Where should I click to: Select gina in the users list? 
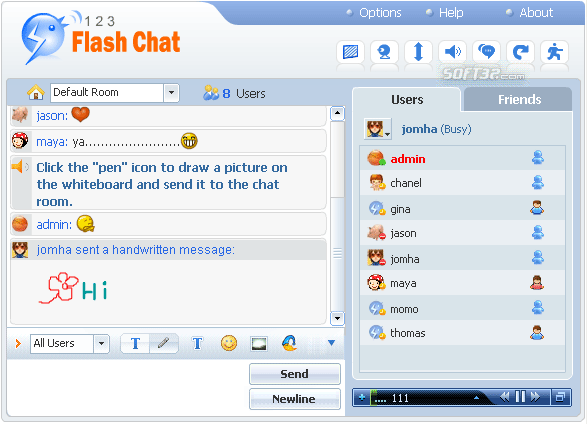click(x=462, y=208)
